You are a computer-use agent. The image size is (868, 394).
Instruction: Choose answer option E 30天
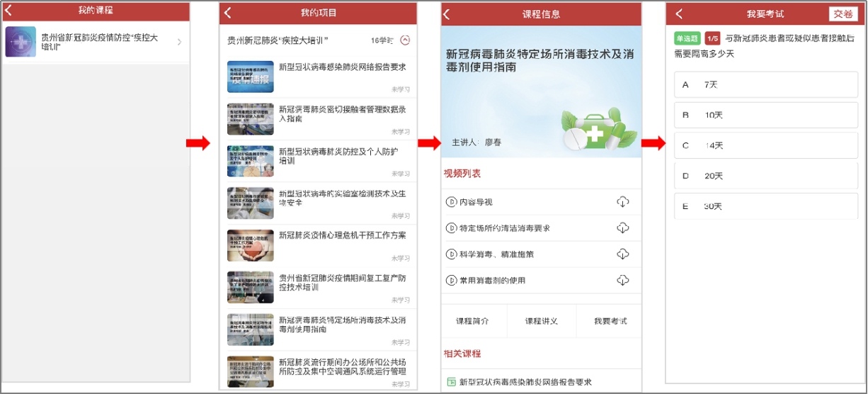[x=765, y=206]
